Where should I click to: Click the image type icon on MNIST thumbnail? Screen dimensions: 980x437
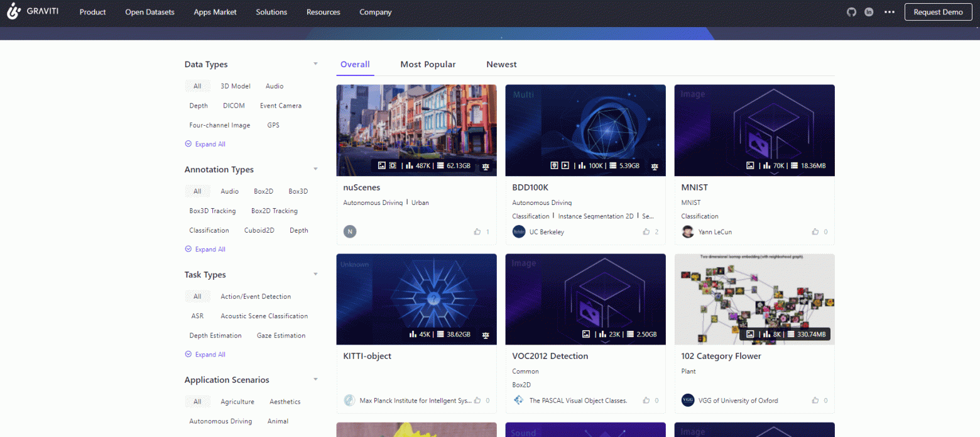(750, 165)
